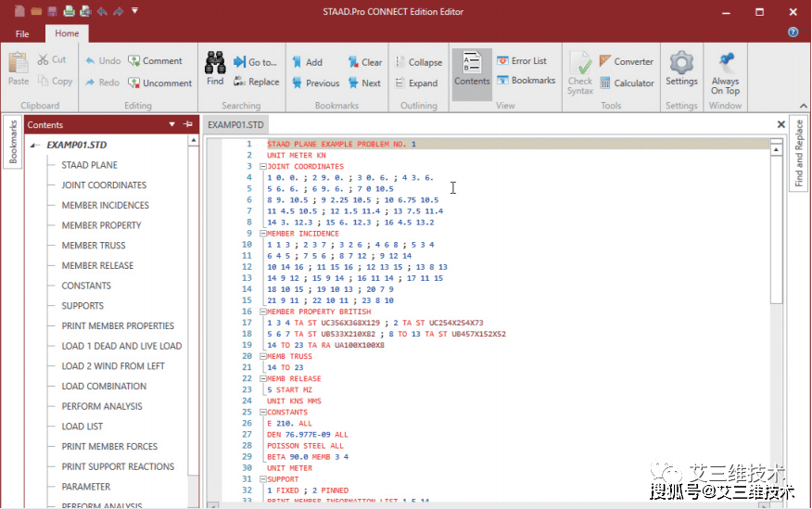Image resolution: width=812 pixels, height=509 pixels.
Task: Select CONSTANTS in Contents tree
Action: pos(86,286)
